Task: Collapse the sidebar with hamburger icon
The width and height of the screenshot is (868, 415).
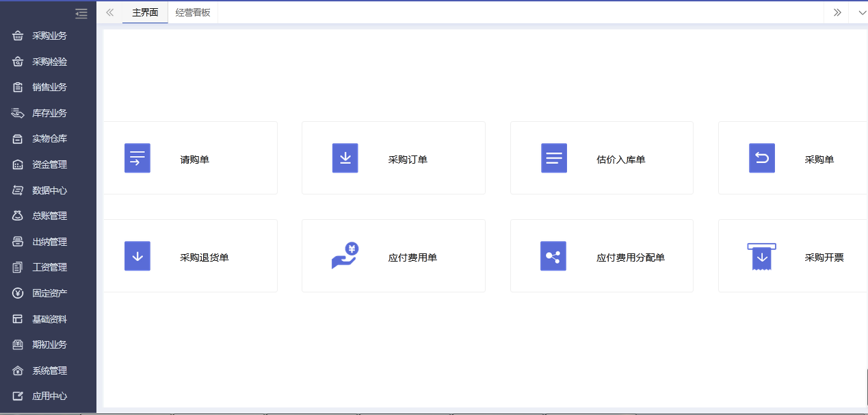Action: (x=81, y=13)
